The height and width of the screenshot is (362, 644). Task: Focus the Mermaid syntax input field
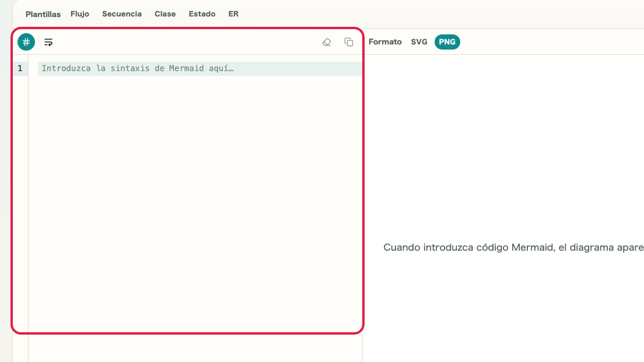[199, 69]
